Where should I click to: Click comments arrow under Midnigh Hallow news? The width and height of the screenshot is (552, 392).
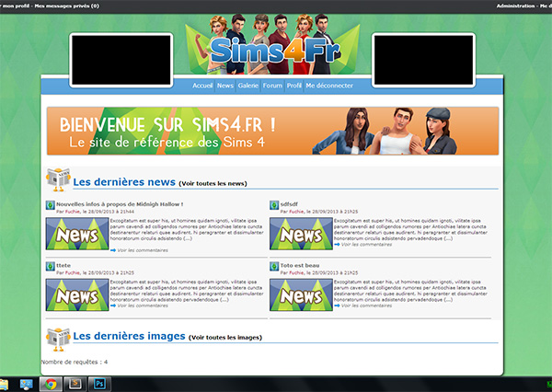(x=113, y=250)
